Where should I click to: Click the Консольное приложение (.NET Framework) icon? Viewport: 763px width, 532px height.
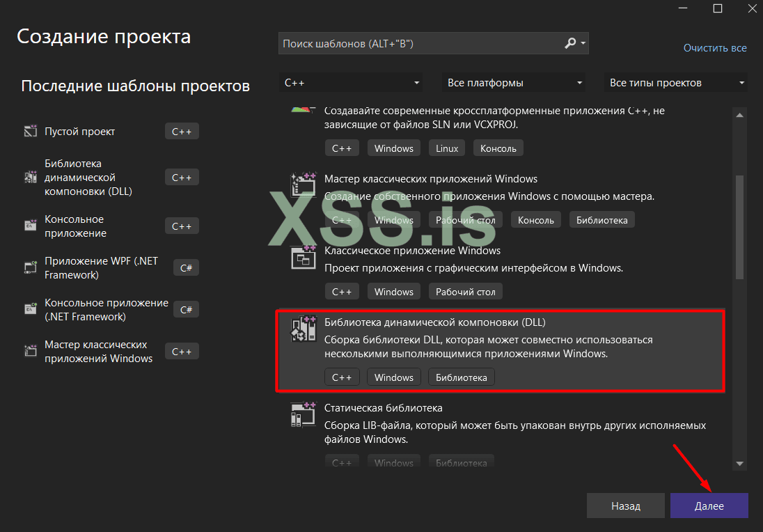31,310
